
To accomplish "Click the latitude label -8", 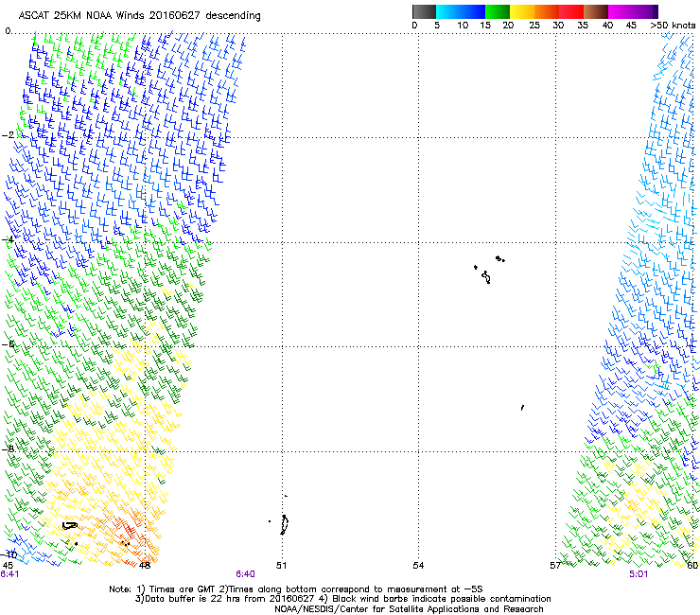I will pyautogui.click(x=8, y=448).
